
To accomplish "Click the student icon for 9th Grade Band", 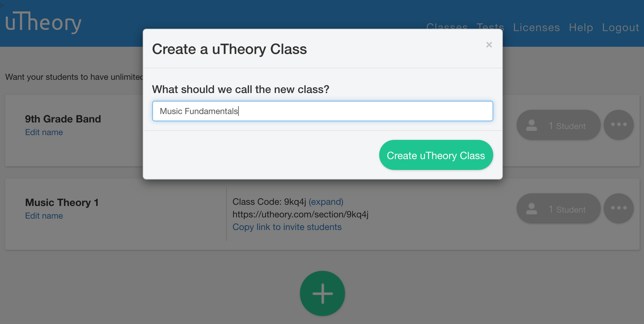I will click(532, 125).
